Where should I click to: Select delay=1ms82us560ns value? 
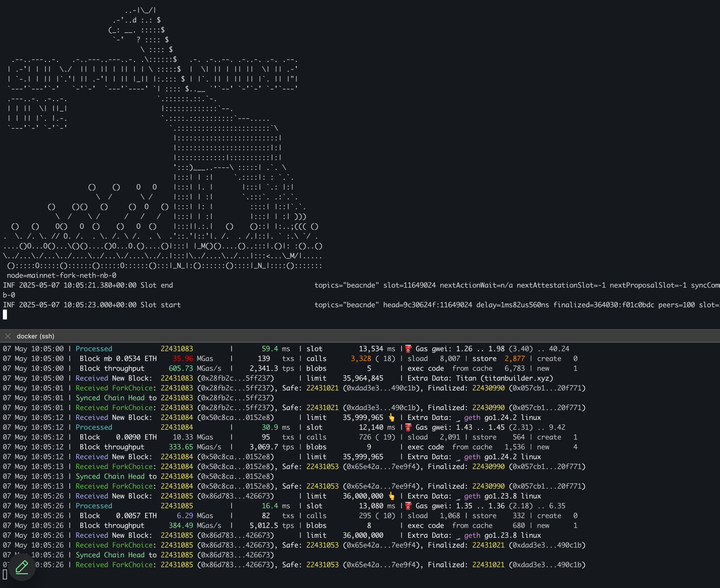tap(512, 305)
